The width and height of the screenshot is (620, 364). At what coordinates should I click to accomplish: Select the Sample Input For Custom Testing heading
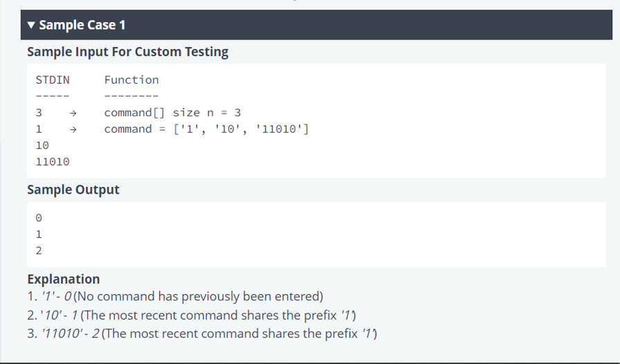pos(128,52)
